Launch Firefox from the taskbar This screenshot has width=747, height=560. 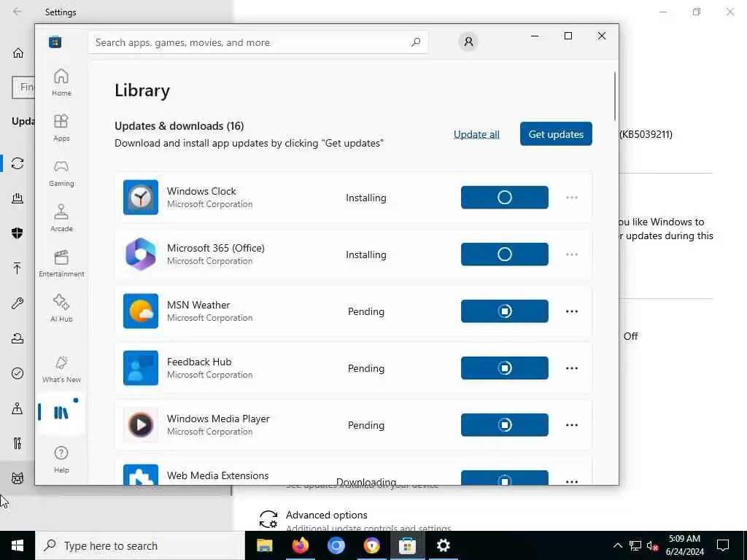coord(300,545)
